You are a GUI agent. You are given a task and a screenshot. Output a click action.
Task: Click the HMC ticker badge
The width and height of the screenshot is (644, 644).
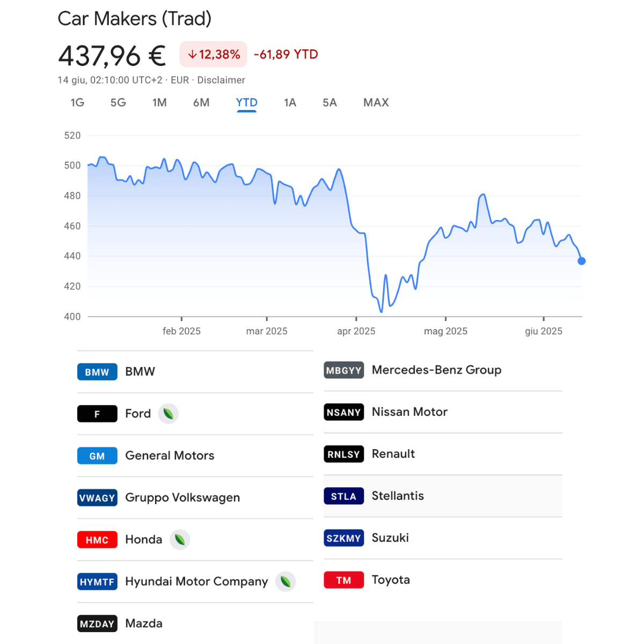[x=97, y=540]
